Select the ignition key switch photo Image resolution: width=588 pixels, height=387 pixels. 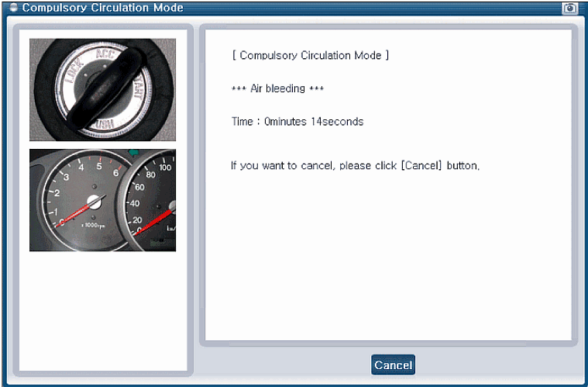click(x=102, y=90)
